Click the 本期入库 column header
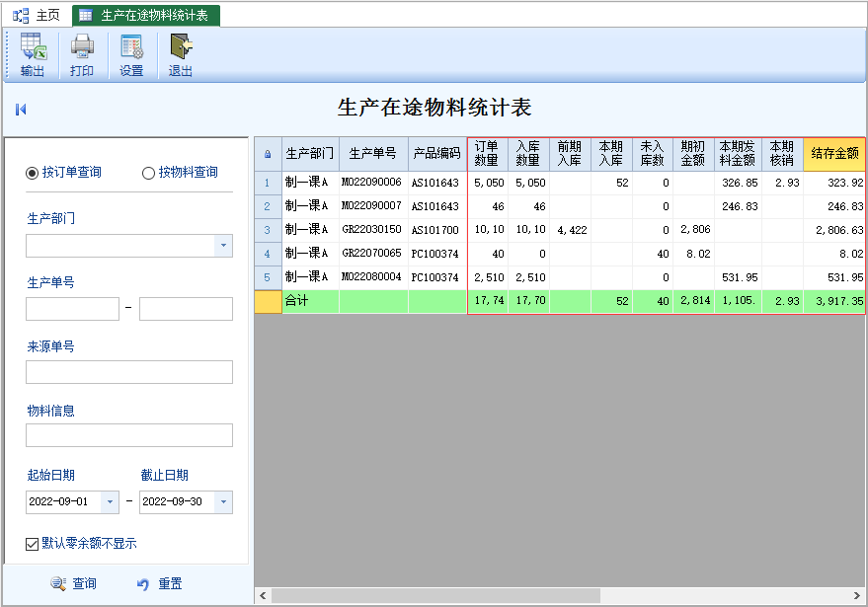Viewport: 868px width, 607px height. pos(611,154)
